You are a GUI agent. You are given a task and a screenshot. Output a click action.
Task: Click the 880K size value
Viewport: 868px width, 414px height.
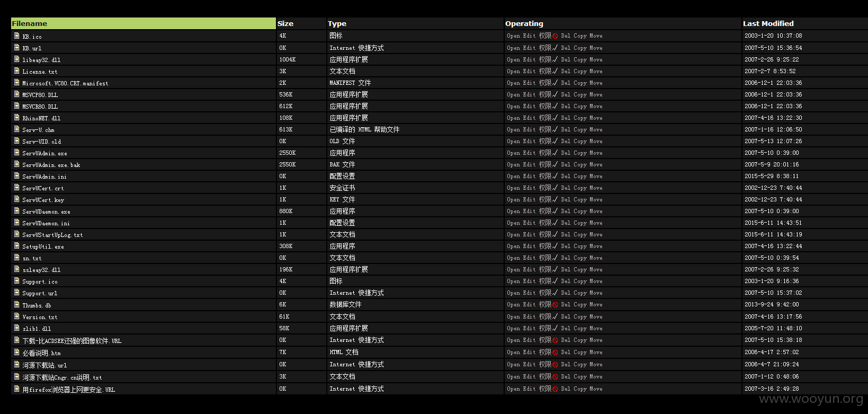point(286,211)
